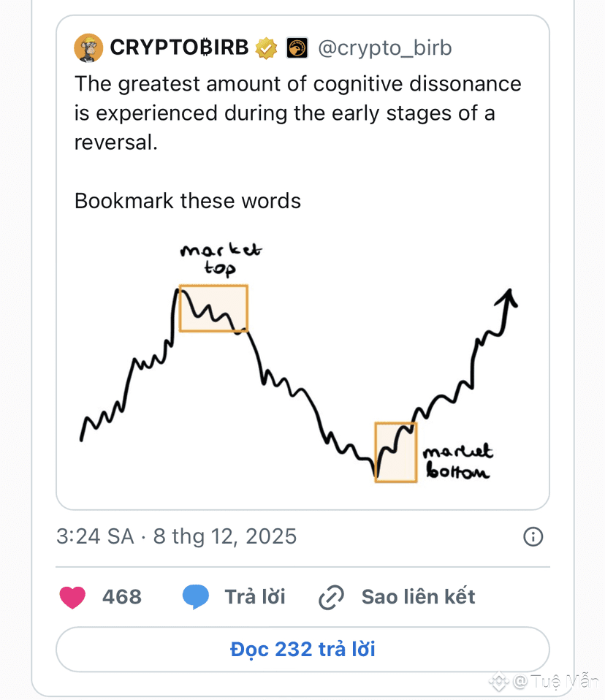Open the @crypto_birb handle
The width and height of the screenshot is (605, 700).
pos(385,48)
